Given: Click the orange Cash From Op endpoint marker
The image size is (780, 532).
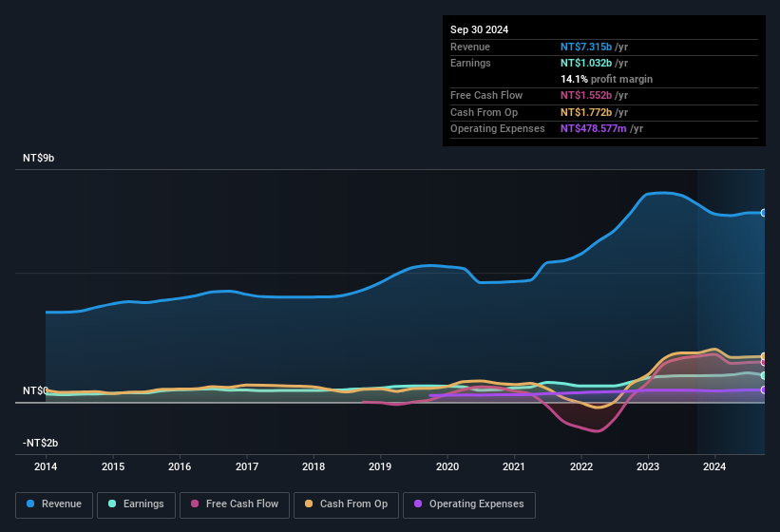Looking at the screenshot, I should (x=764, y=356).
